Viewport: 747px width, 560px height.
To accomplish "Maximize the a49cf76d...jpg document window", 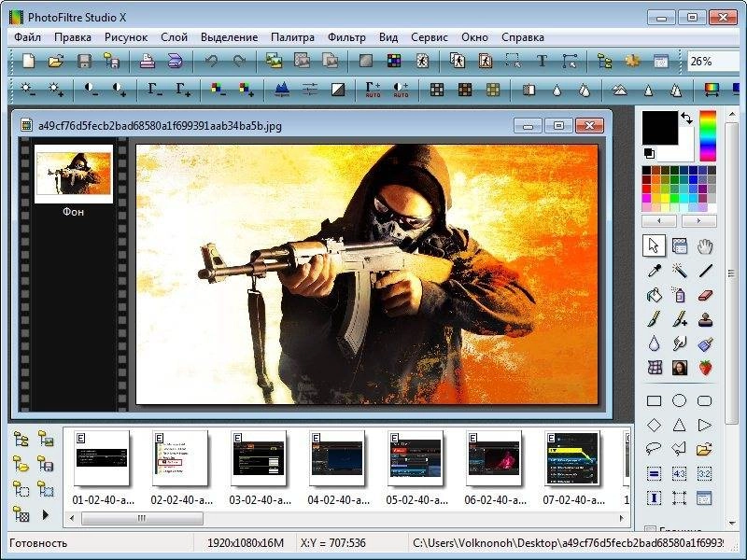I will [x=558, y=126].
